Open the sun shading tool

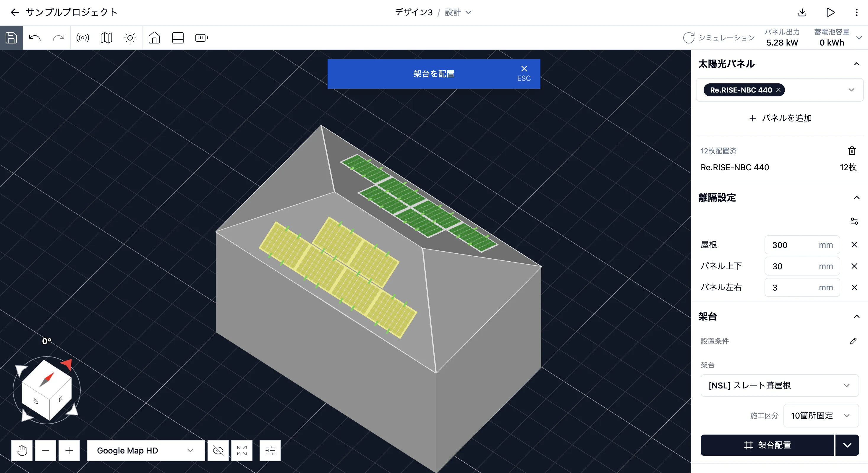(x=130, y=38)
